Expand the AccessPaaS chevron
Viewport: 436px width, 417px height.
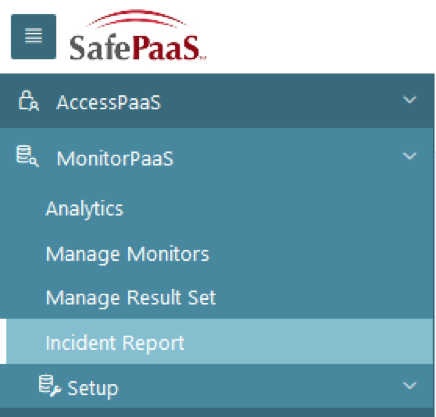pyautogui.click(x=410, y=100)
